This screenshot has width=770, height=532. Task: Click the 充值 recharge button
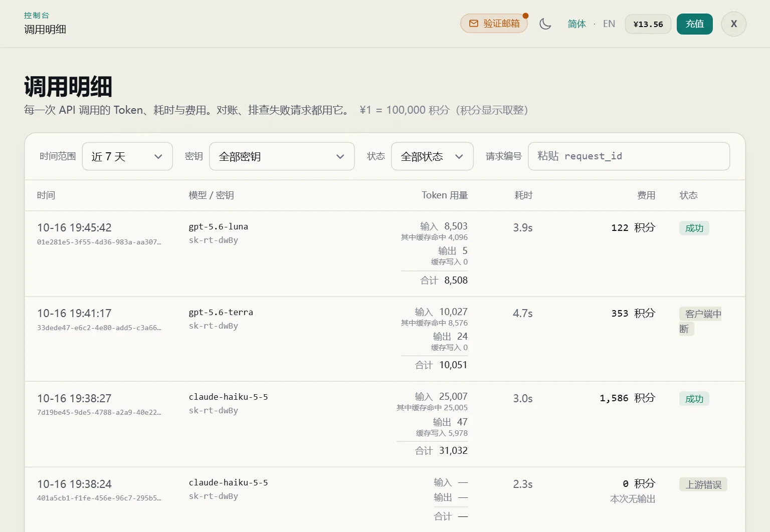695,24
